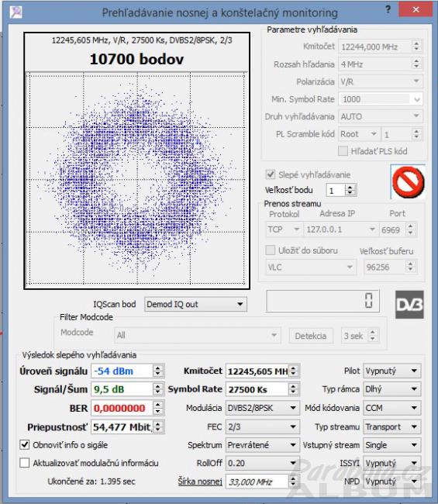This screenshot has width=438, height=504.
Task: Click the Úroveň signálu spinner arrows
Action: tap(157, 371)
